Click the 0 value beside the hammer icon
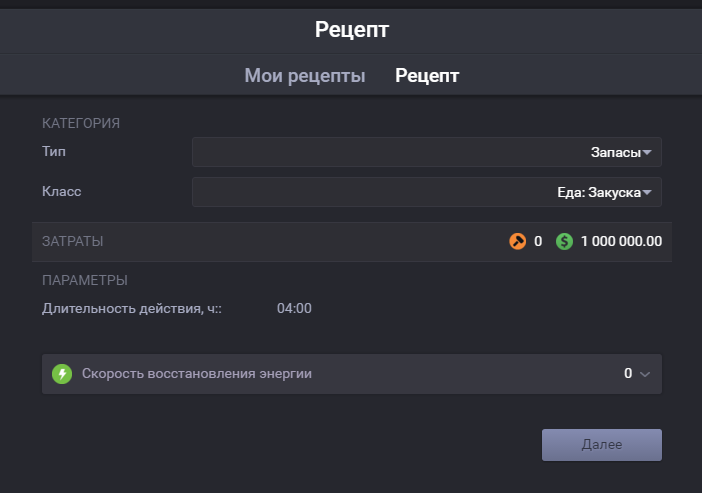The height and width of the screenshot is (493, 702). coord(538,241)
